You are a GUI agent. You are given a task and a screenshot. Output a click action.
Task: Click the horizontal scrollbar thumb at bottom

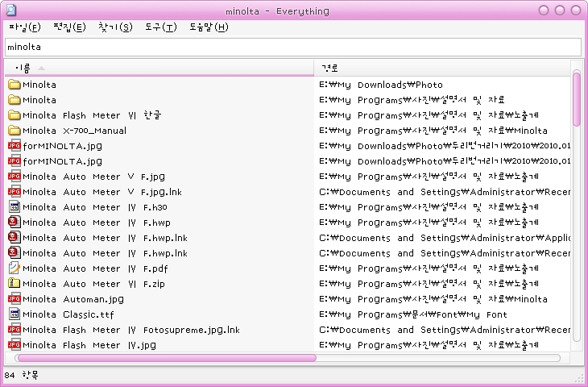pos(166,357)
